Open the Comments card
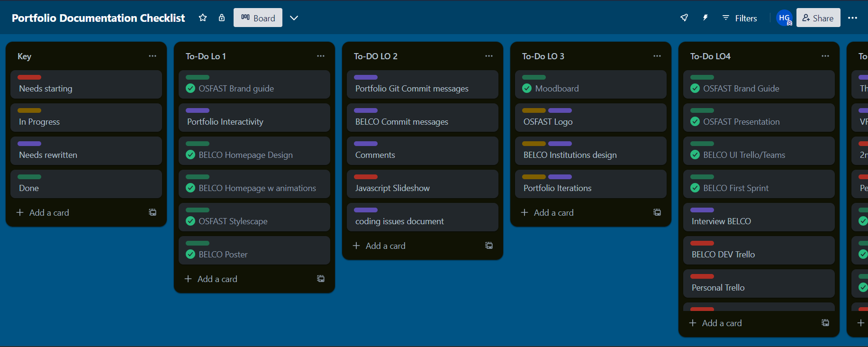868x347 pixels. tap(423, 151)
